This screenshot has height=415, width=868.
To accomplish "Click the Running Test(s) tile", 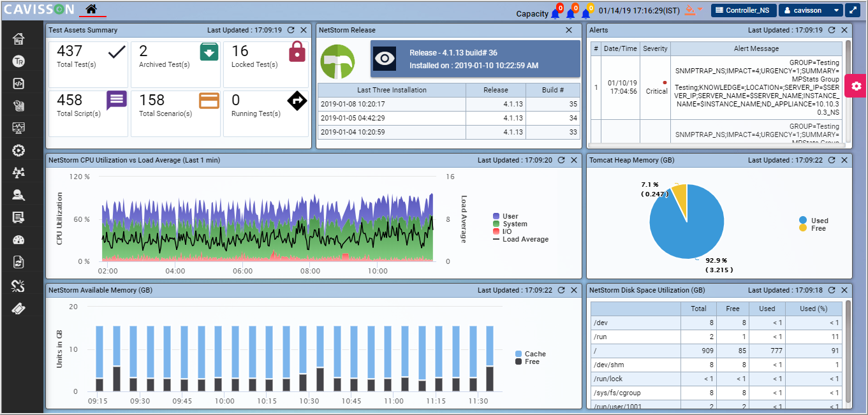I will 266,113.
